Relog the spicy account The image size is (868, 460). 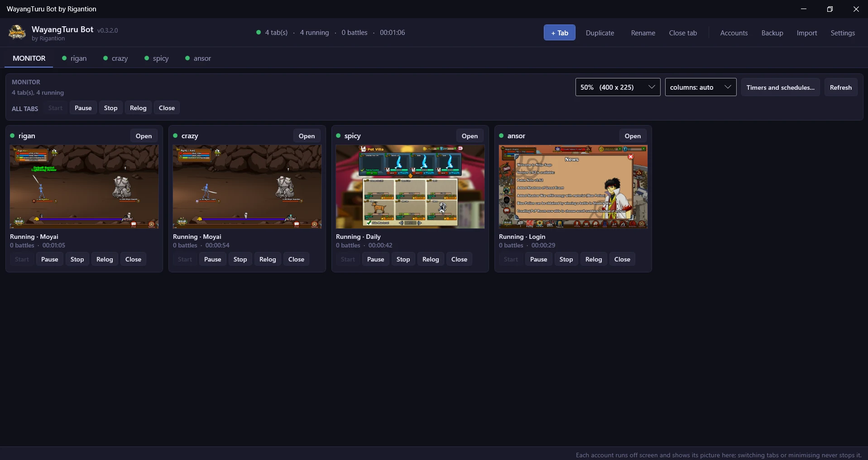[x=431, y=259]
